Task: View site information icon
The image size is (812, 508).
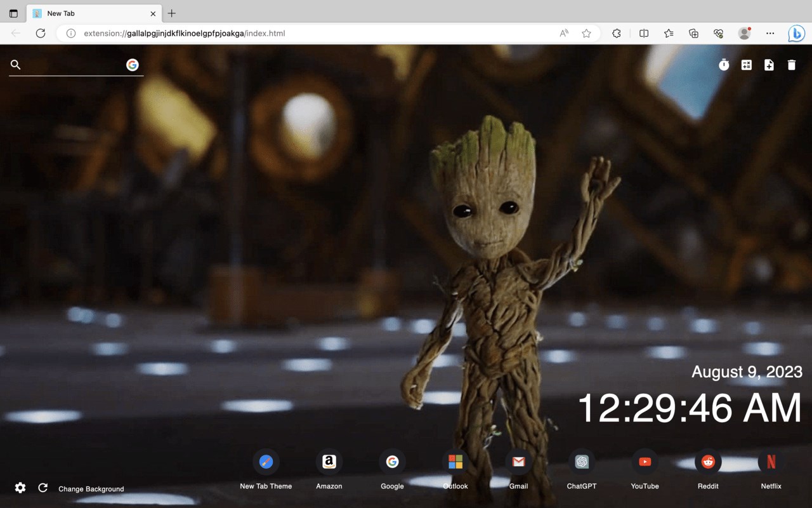Action: (71, 33)
